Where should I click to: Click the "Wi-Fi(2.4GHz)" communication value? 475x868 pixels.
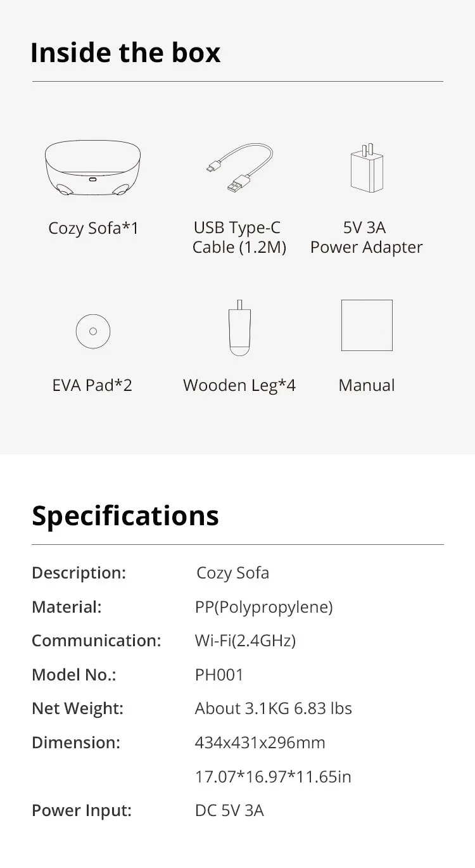pos(245,641)
